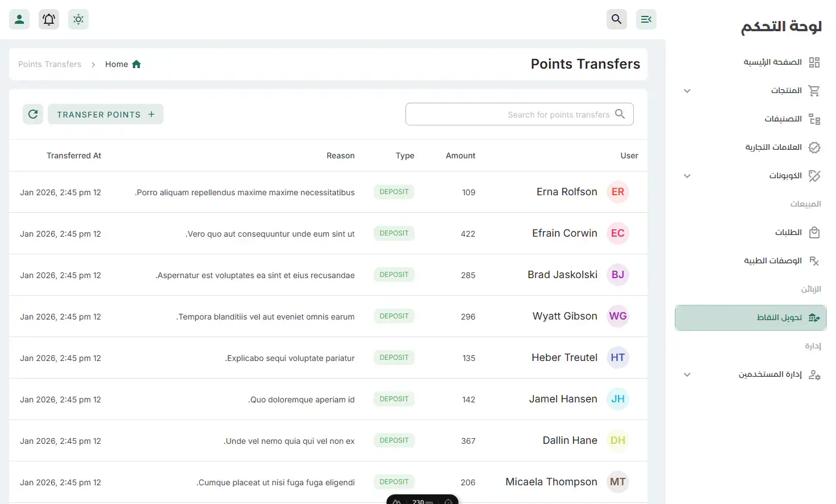Viewport: 836px width, 504px height.
Task: Open the التصنيفات categories item
Action: pyautogui.click(x=751, y=119)
